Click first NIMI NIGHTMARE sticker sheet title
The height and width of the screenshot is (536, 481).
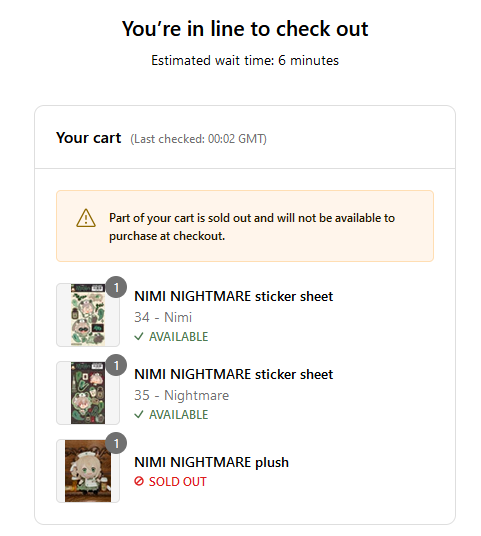coord(233,296)
